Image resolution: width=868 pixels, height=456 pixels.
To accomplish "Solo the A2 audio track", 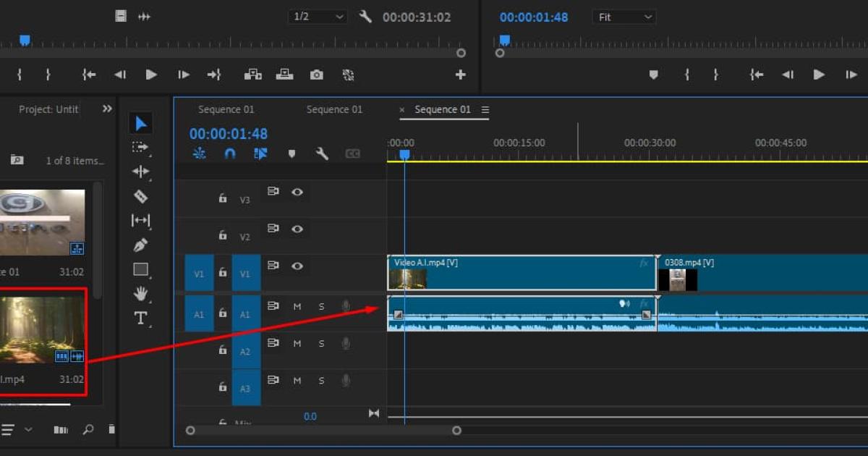I will click(x=321, y=343).
